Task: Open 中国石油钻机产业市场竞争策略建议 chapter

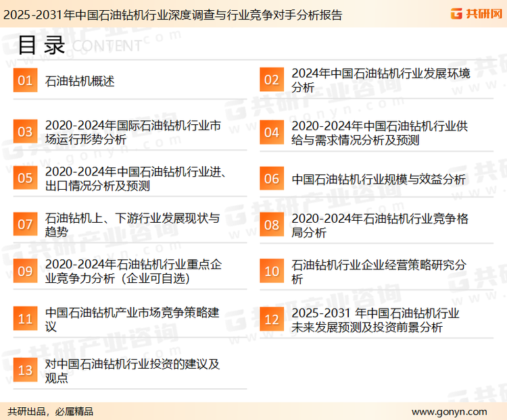Action: tap(132, 319)
